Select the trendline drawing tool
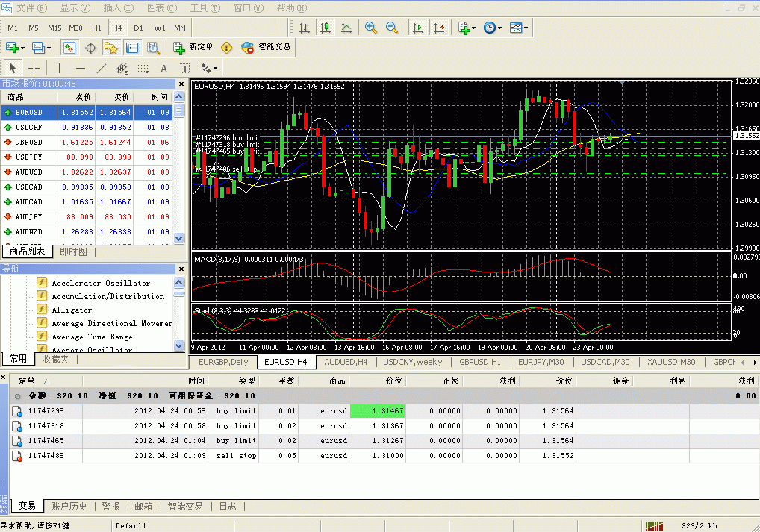 [x=102, y=68]
